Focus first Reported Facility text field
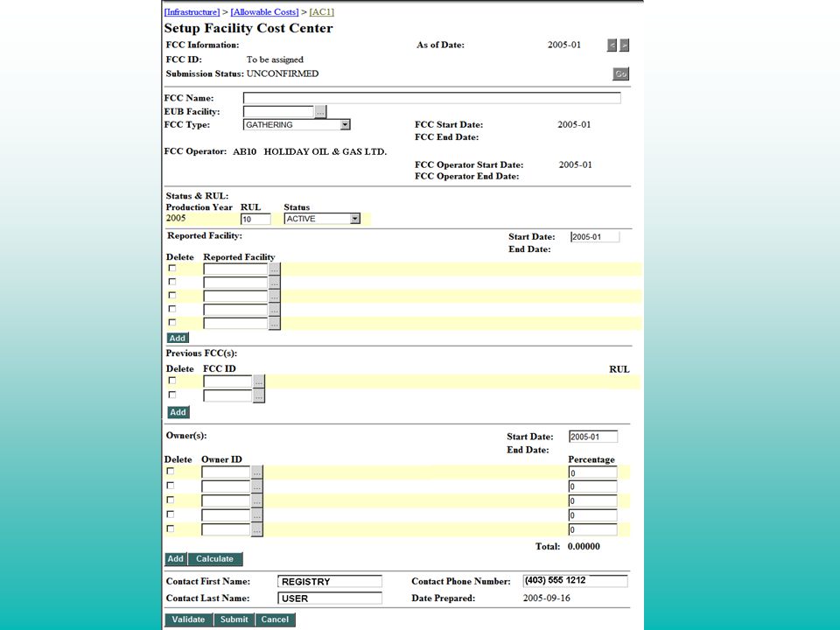This screenshot has height=630, width=840. click(235, 269)
